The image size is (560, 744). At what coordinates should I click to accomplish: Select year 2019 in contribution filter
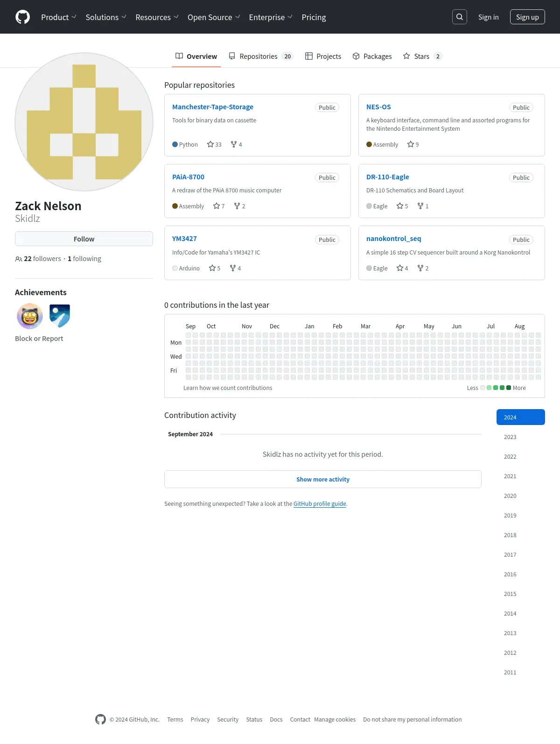click(x=521, y=515)
